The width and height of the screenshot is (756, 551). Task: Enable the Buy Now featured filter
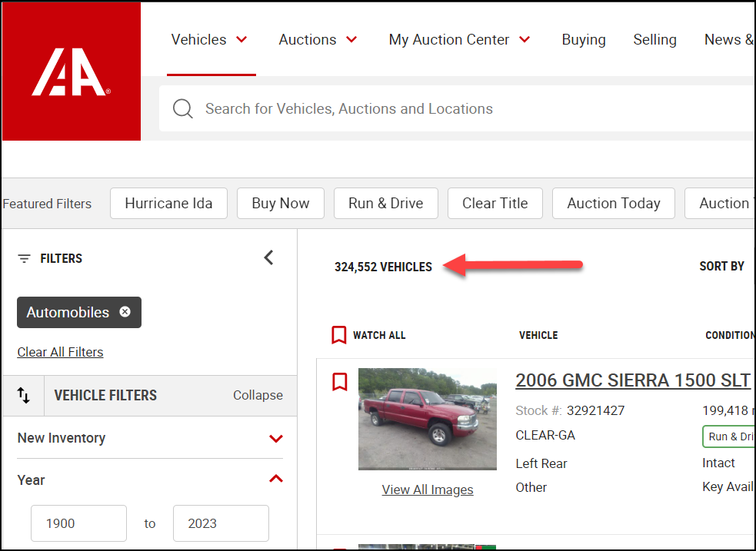pyautogui.click(x=280, y=203)
